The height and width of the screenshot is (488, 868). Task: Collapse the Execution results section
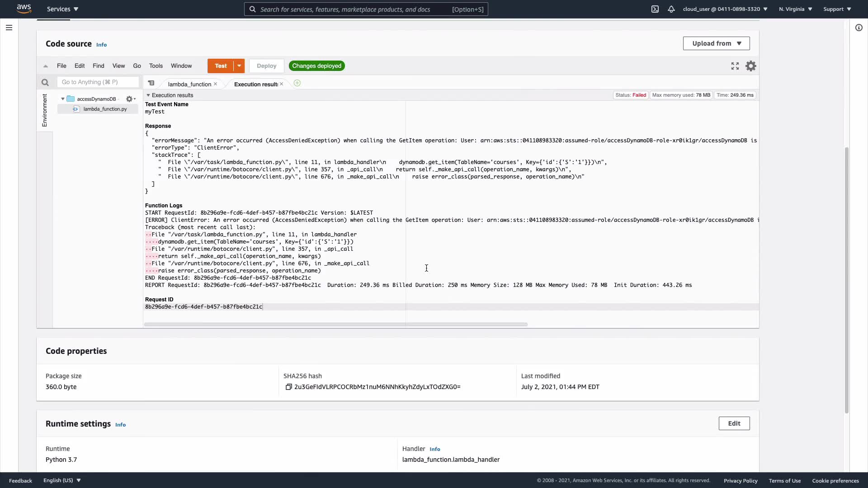[x=148, y=95]
